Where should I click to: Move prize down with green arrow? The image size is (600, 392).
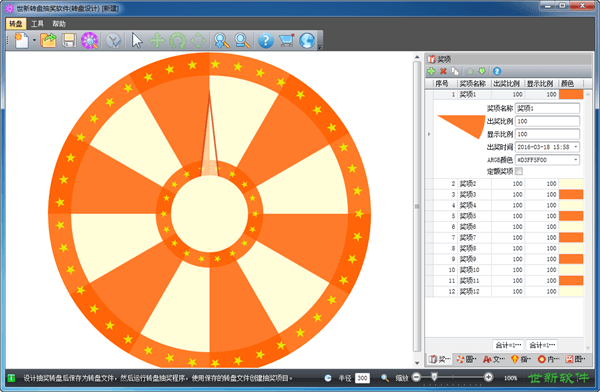482,71
